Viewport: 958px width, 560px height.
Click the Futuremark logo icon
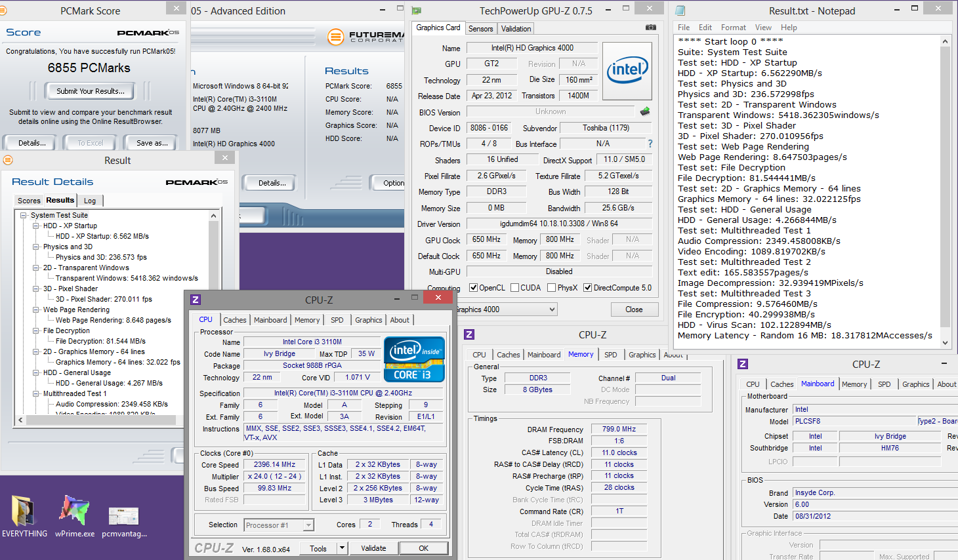pos(335,37)
